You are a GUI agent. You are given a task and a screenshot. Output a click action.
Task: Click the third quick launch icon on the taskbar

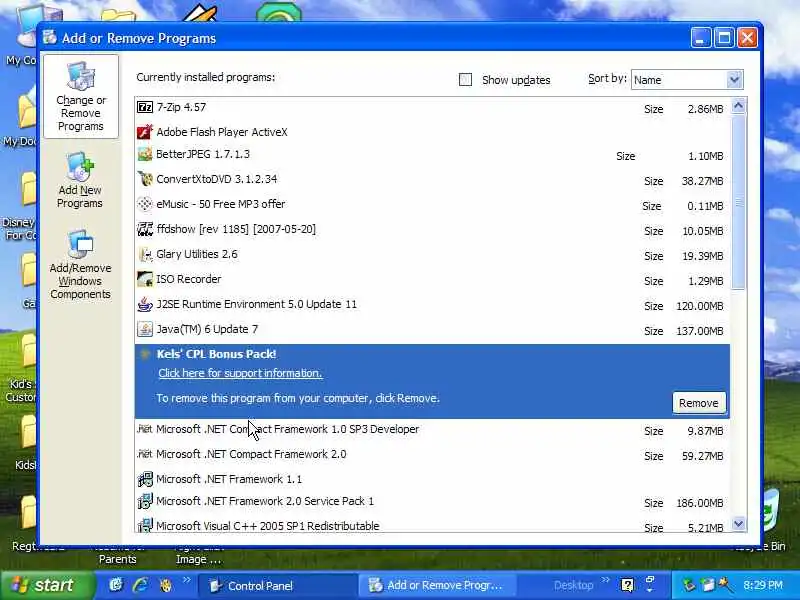(166, 585)
